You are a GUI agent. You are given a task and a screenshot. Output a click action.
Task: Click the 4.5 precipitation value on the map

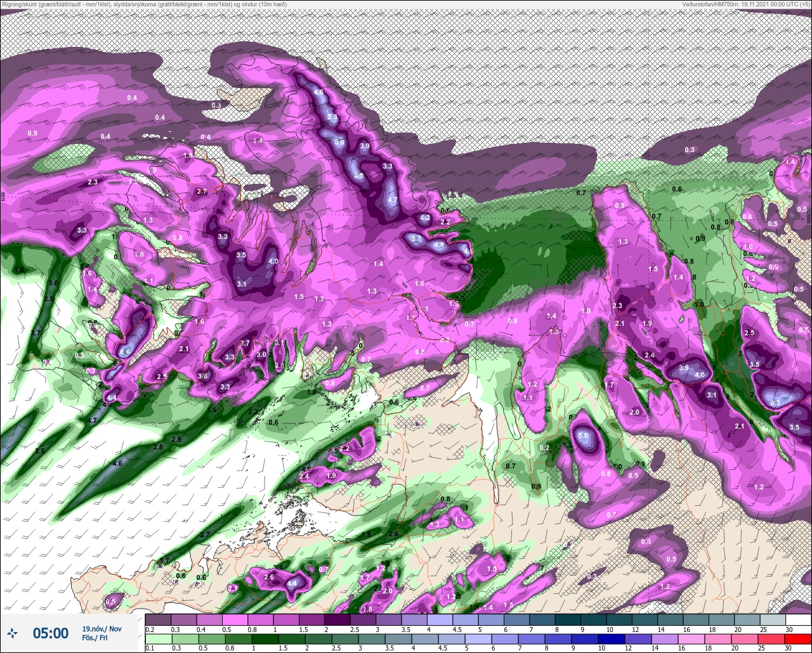point(358,176)
